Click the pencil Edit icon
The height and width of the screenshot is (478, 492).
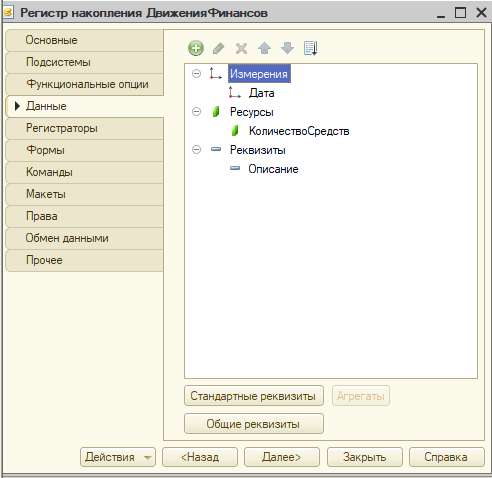tap(218, 49)
